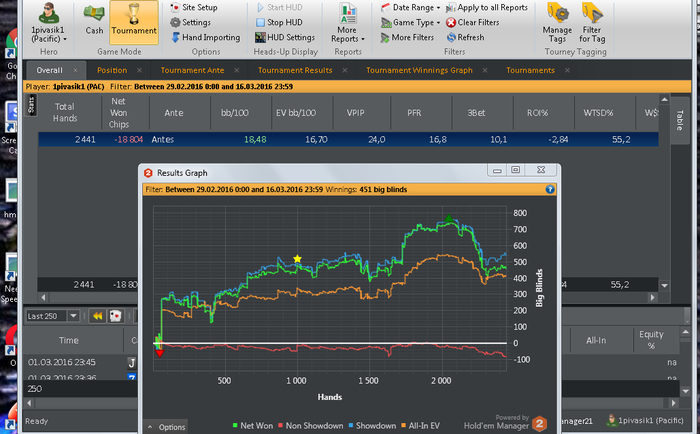Open the Date Range filter dropdown
The width and height of the screenshot is (700, 434).
[x=411, y=7]
